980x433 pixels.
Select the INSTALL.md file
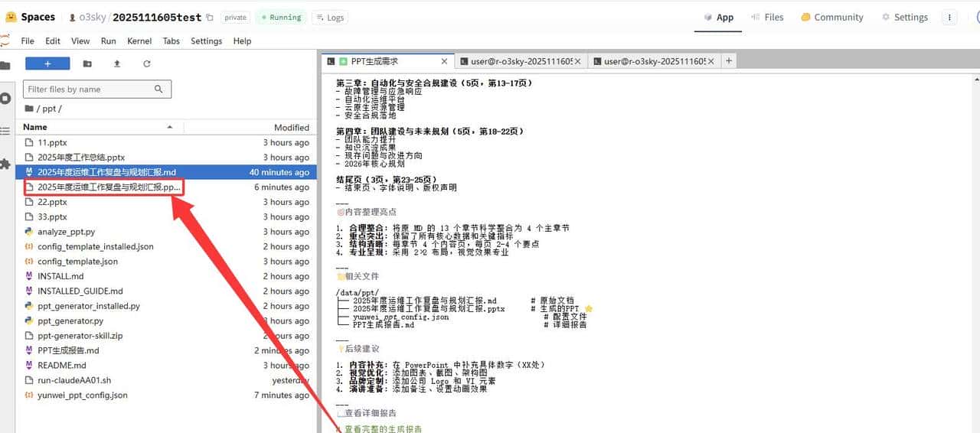pyautogui.click(x=165, y=276)
